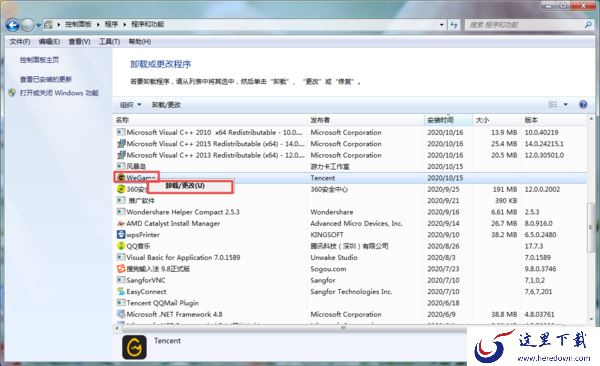
Task: Open the recent pages dropdown arrow
Action: point(39,26)
